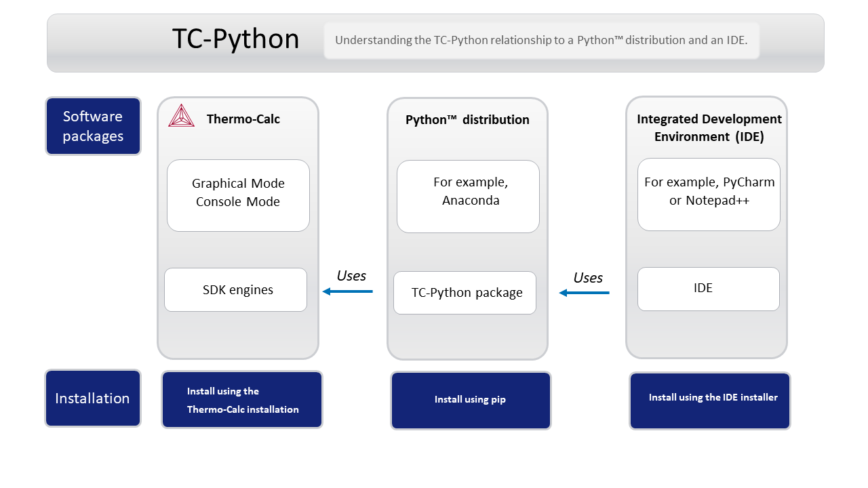Click the Uses label next to SDK engines
868x488 pixels.
click(x=351, y=276)
